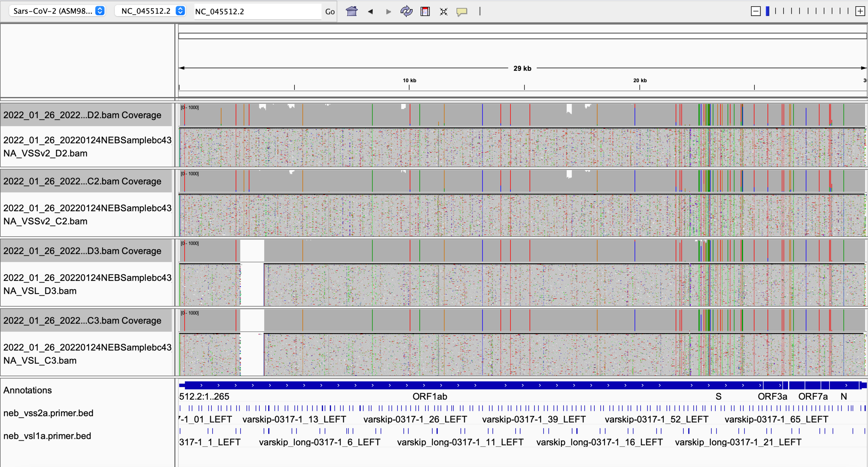Click the zoom in plus button
Image resolution: width=868 pixels, height=467 pixels.
point(860,11)
